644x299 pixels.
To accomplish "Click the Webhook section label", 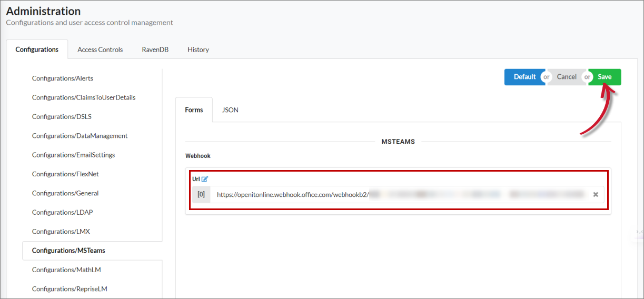I will click(x=198, y=156).
